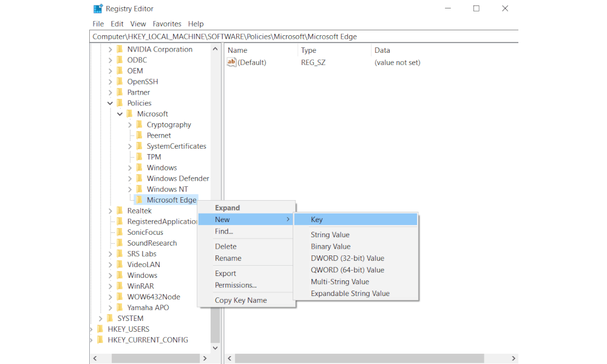Select the RegisteredApplications key
607x364 pixels.
(162, 221)
